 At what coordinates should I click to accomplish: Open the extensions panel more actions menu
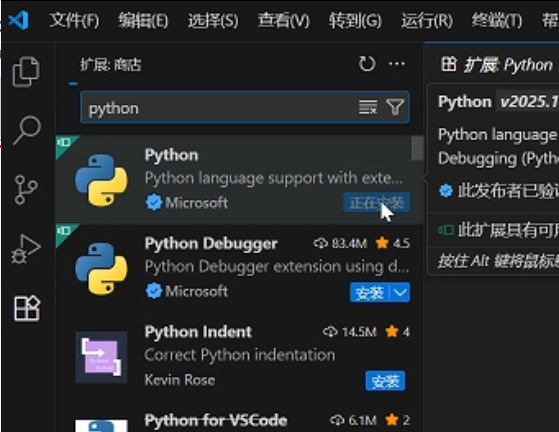click(396, 64)
